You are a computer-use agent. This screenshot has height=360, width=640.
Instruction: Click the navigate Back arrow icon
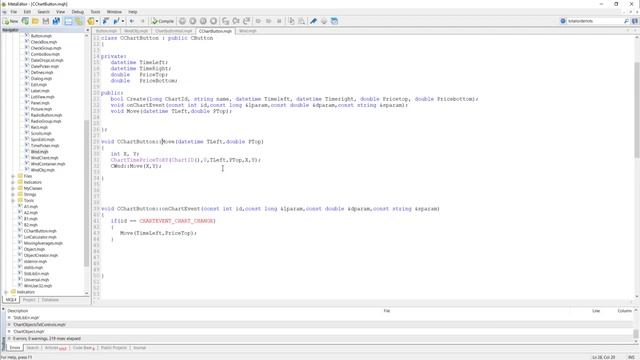[x=132, y=21]
